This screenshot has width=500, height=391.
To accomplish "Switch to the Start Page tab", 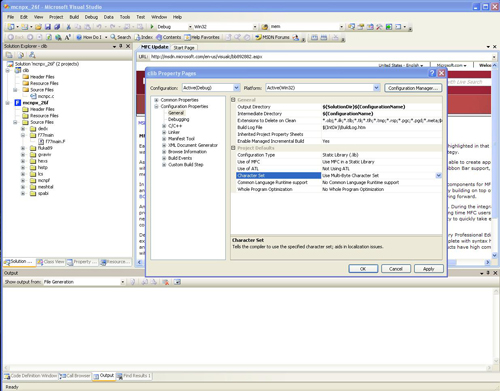I will coord(184,48).
